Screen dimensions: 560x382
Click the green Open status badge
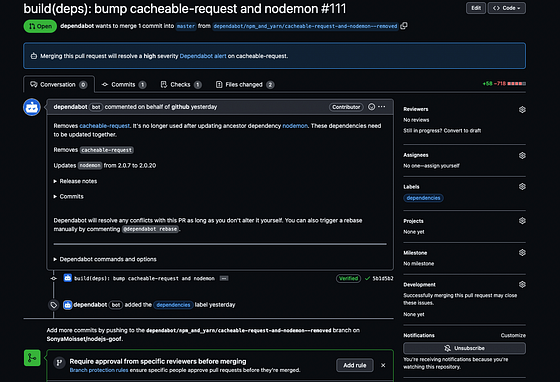tap(40, 26)
